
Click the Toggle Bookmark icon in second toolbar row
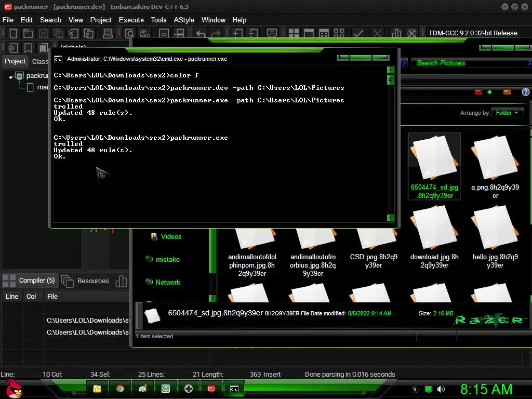point(28,48)
